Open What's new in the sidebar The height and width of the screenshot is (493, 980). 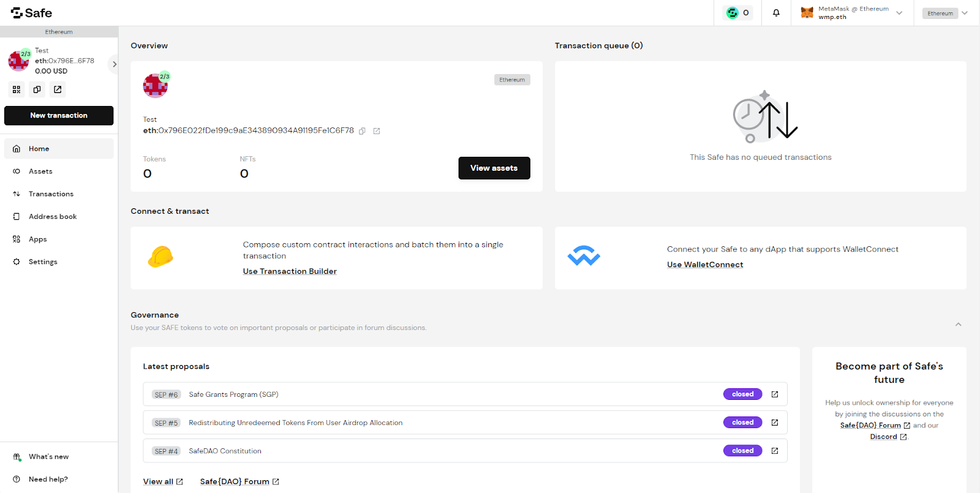point(59,457)
